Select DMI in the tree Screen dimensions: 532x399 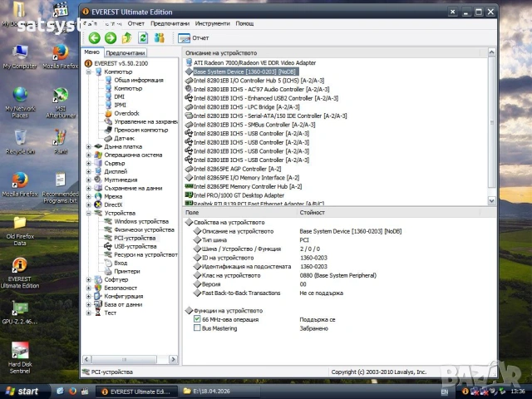120,96
